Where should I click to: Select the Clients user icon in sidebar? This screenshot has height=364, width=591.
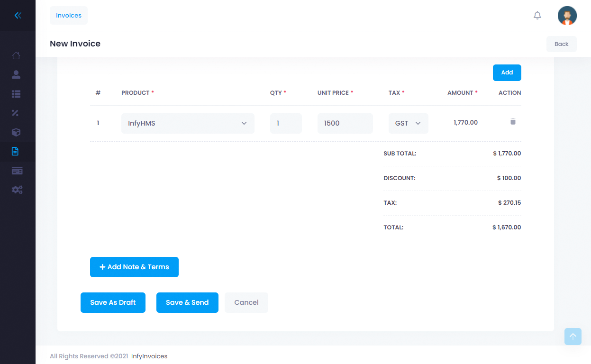point(16,74)
